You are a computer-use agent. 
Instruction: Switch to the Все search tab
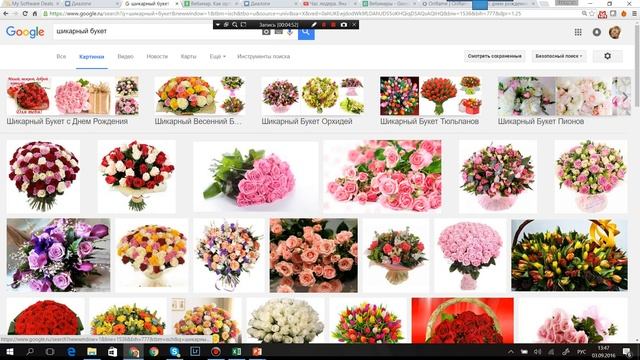click(x=61, y=56)
